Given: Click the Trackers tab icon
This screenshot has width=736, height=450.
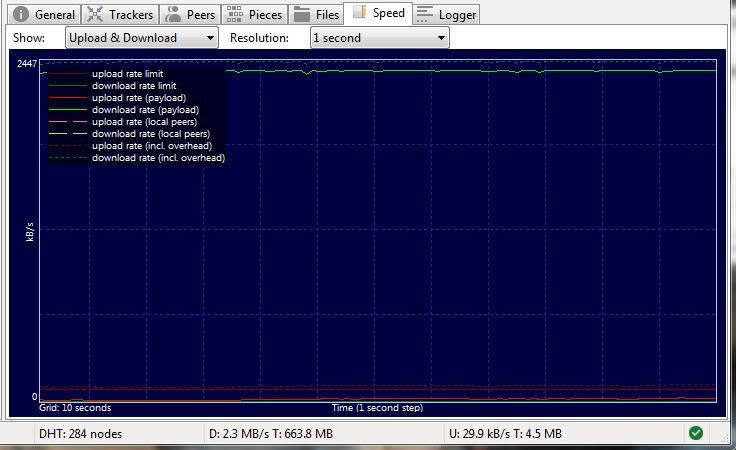Looking at the screenshot, I should (x=95, y=14).
